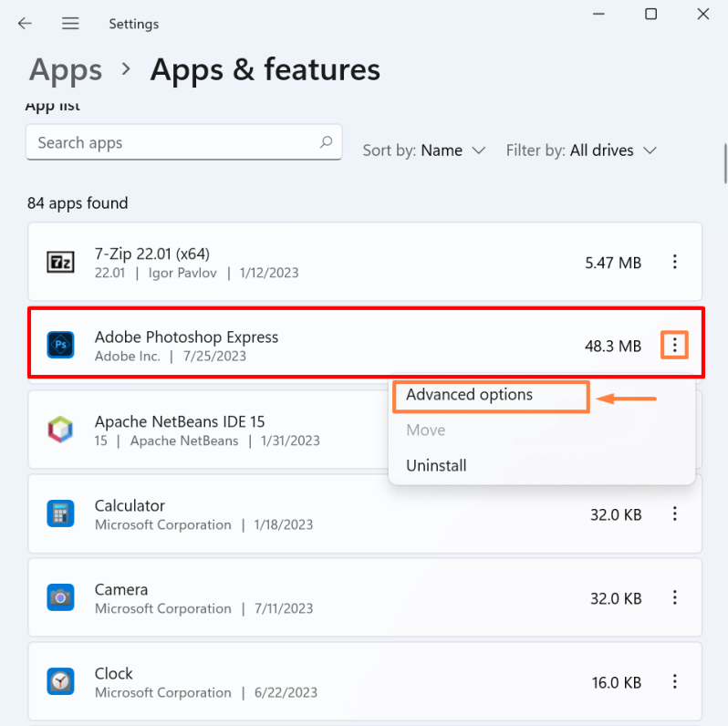Screen dimensions: 728x726
Task: Expand the Sort by Name dropdown
Action: point(424,150)
